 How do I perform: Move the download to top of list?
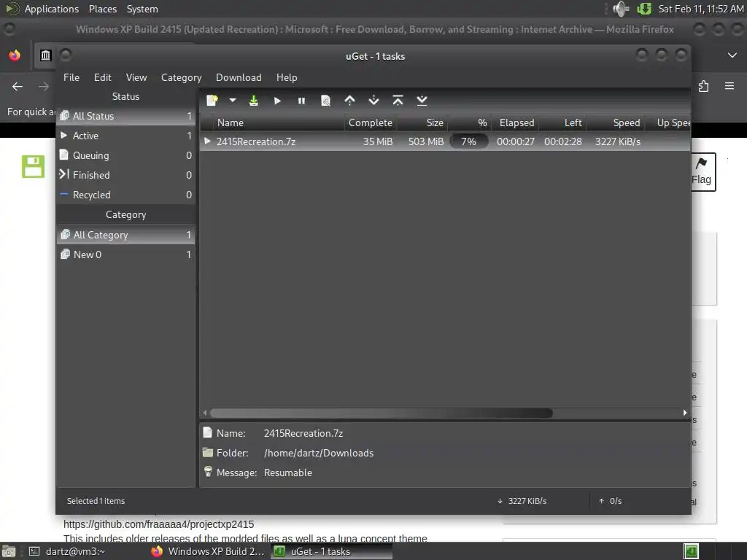[x=398, y=101]
